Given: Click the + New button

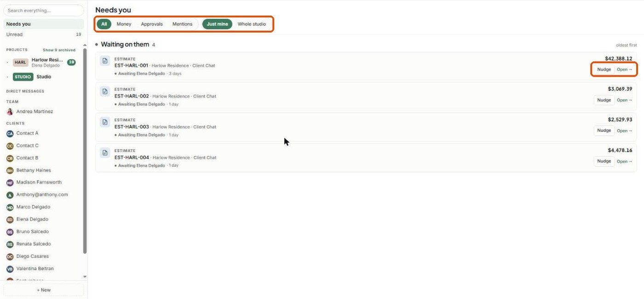Looking at the screenshot, I should coord(44,290).
